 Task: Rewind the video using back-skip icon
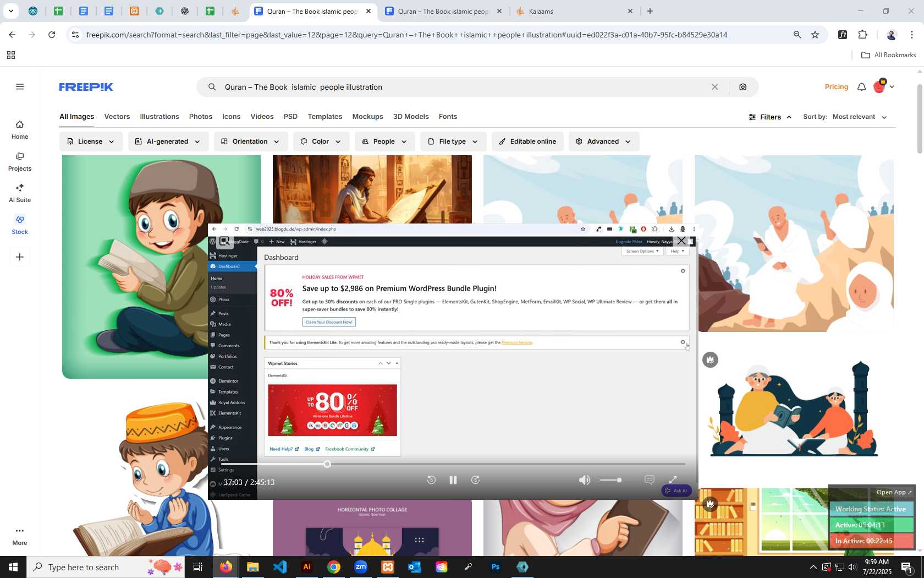[431, 480]
